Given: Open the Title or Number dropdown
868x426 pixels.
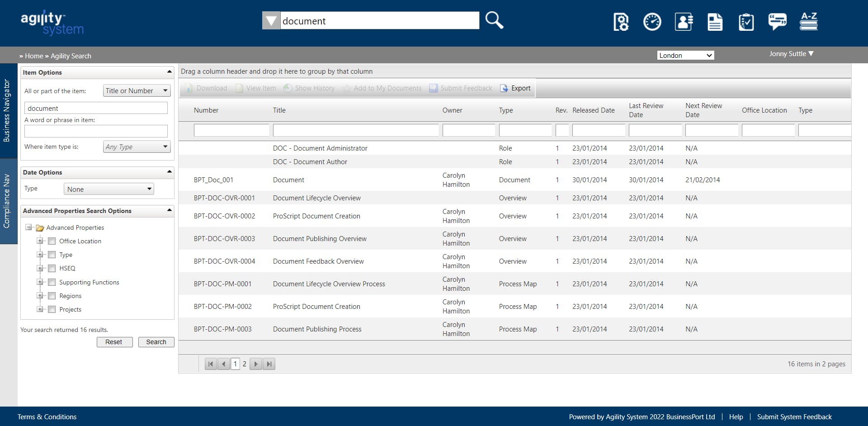Looking at the screenshot, I should (137, 91).
